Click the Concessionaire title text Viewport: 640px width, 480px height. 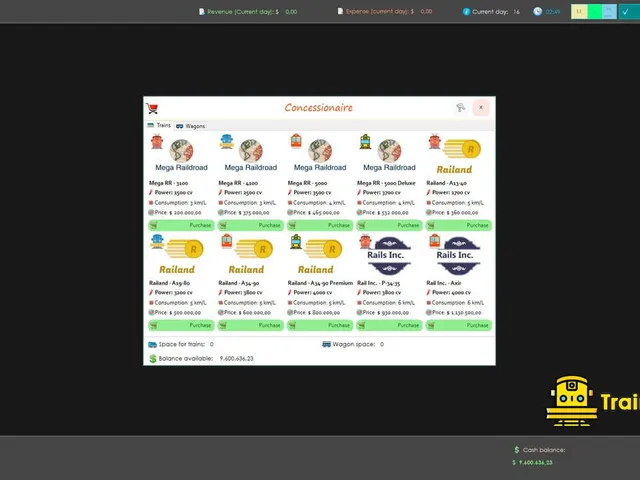[x=319, y=108]
